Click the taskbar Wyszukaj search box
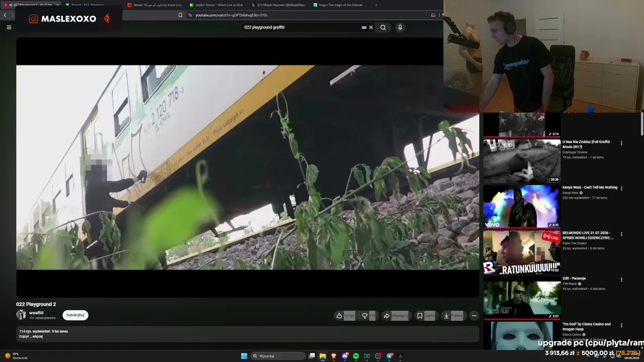 278,356
